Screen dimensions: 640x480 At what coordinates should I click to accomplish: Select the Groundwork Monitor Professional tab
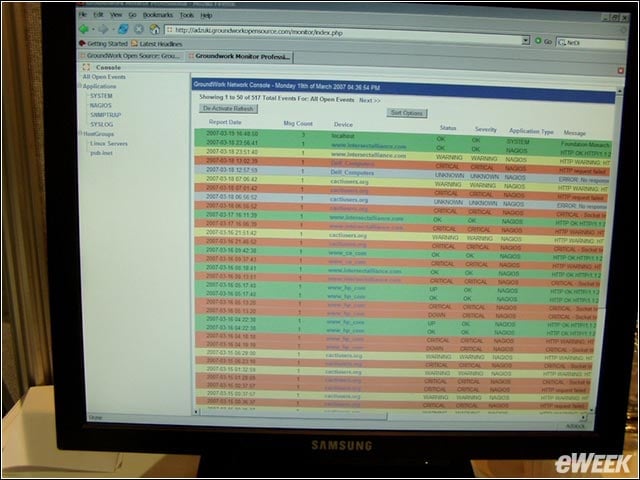tap(240, 57)
